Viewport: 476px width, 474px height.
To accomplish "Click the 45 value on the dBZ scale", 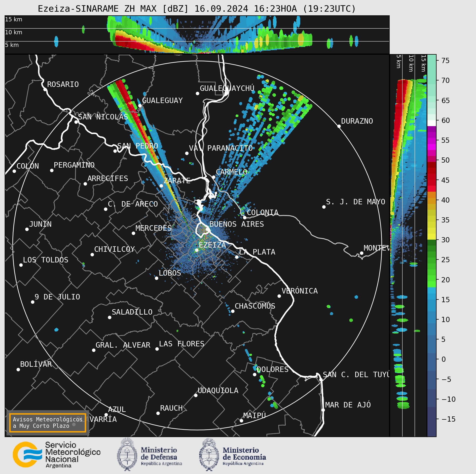I will 445,180.
